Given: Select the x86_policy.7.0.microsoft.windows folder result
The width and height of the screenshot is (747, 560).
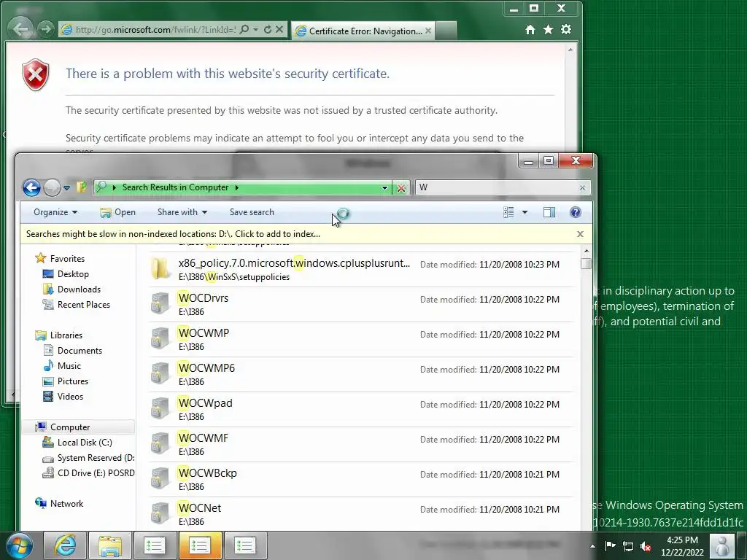Looking at the screenshot, I should tap(361, 270).
